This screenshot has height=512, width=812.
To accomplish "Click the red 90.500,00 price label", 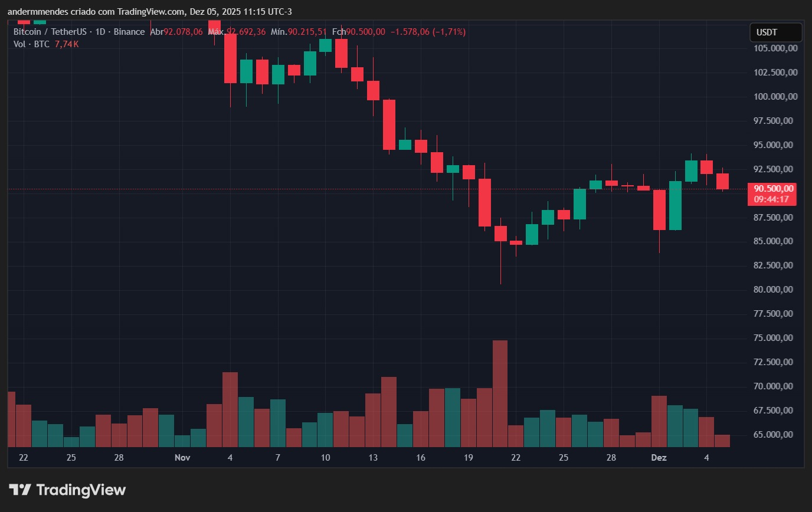I will click(774, 188).
